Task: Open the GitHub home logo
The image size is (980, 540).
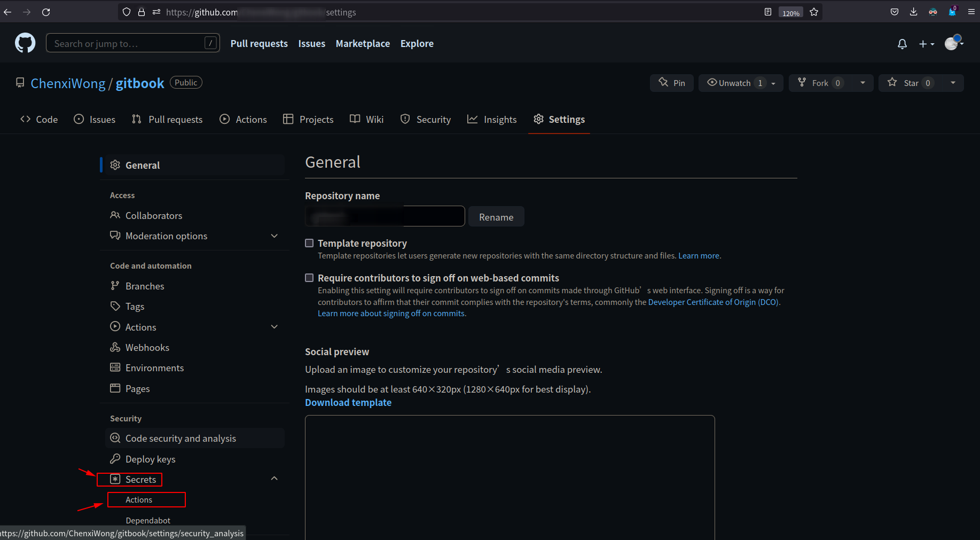Action: 25,43
